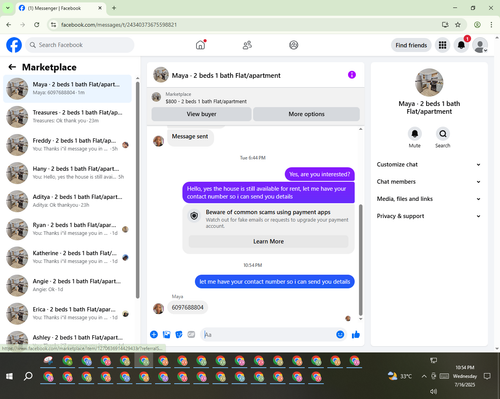The height and width of the screenshot is (399, 500).
Task: Click Learn More about scams
Action: coord(268,241)
